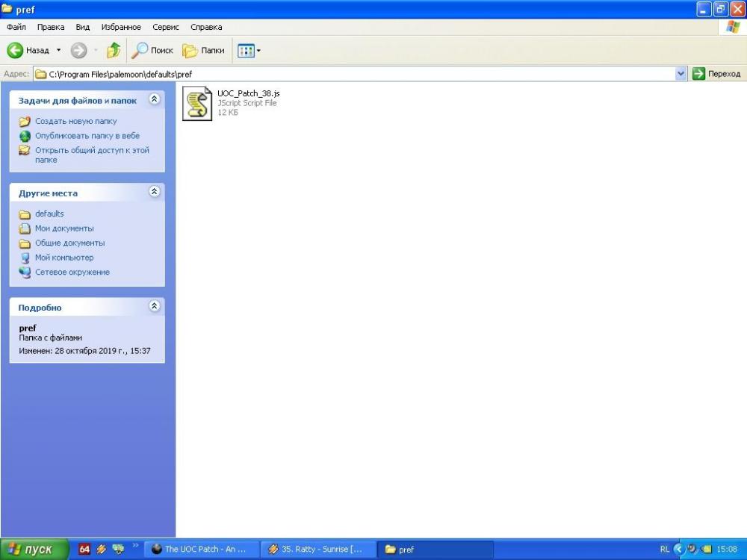Viewport: 747px width, 560px height.
Task: Click the Up folder toolbar icon
Action: (x=114, y=50)
